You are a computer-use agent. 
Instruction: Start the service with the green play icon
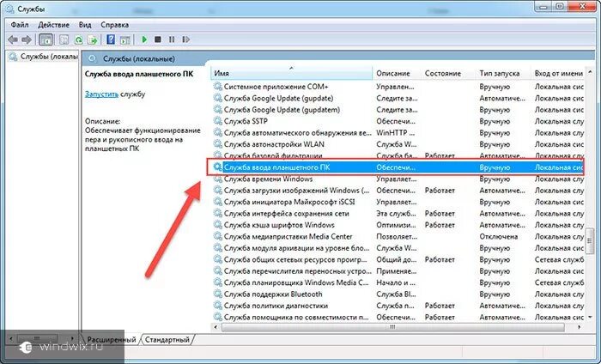[x=144, y=39]
